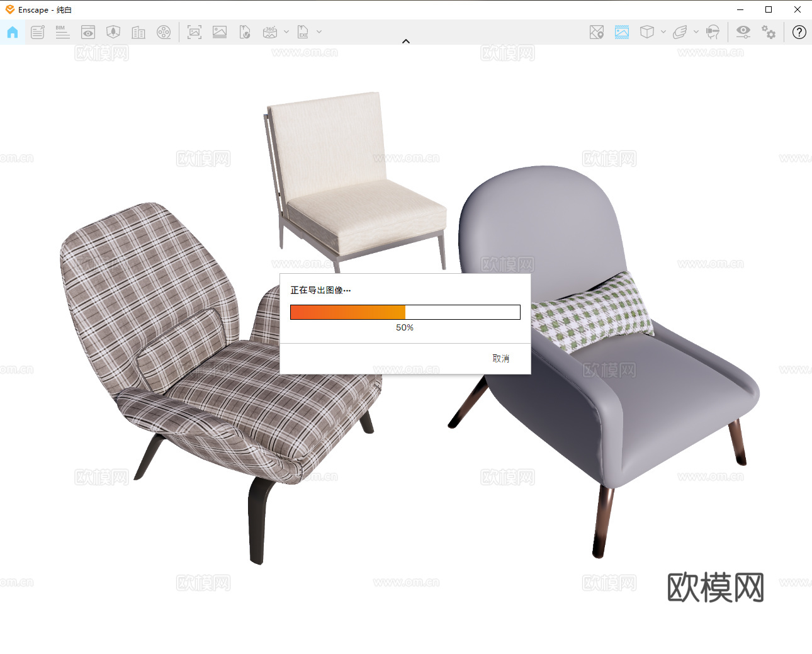Click the 取消 cancel button in export dialog
The image size is (812, 654).
coord(501,358)
